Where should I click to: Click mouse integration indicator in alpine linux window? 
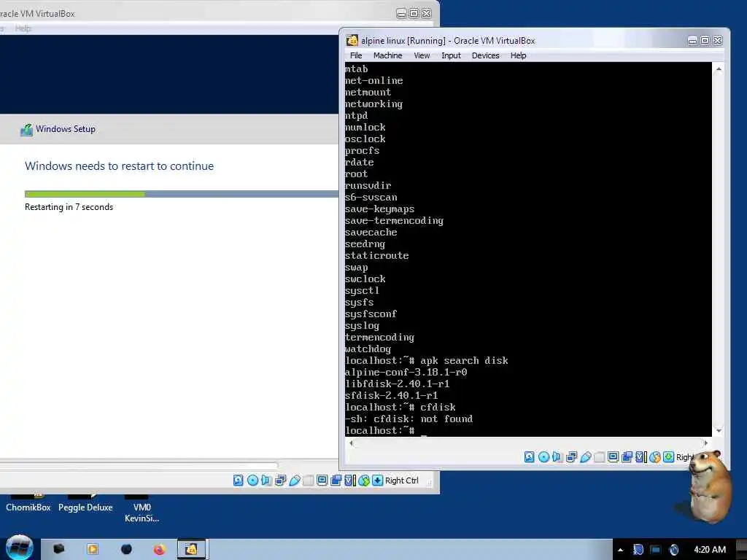pos(654,457)
